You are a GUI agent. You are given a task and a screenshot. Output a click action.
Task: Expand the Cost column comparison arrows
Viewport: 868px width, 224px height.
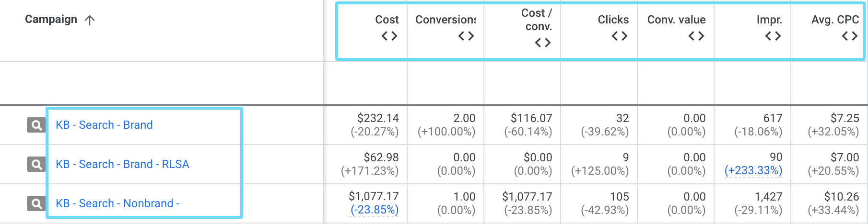(389, 36)
